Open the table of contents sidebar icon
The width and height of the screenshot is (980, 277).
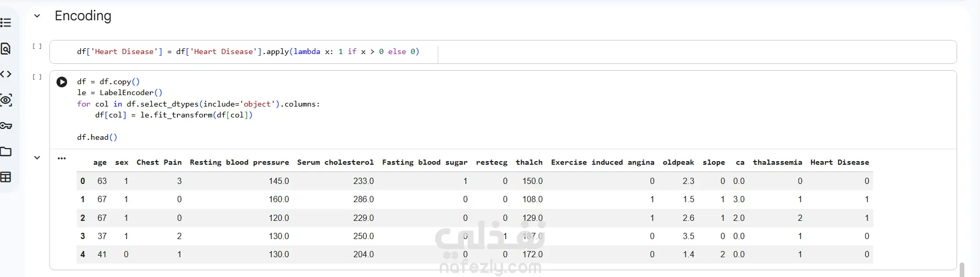6,23
